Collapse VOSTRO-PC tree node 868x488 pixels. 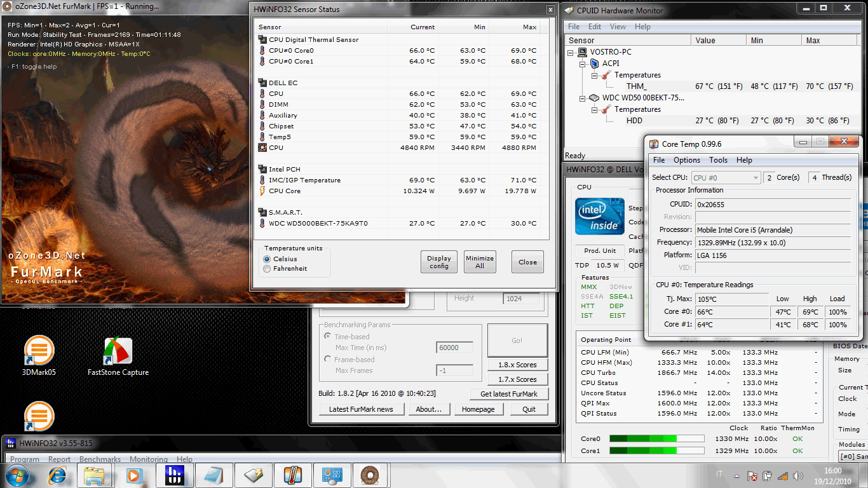[572, 52]
